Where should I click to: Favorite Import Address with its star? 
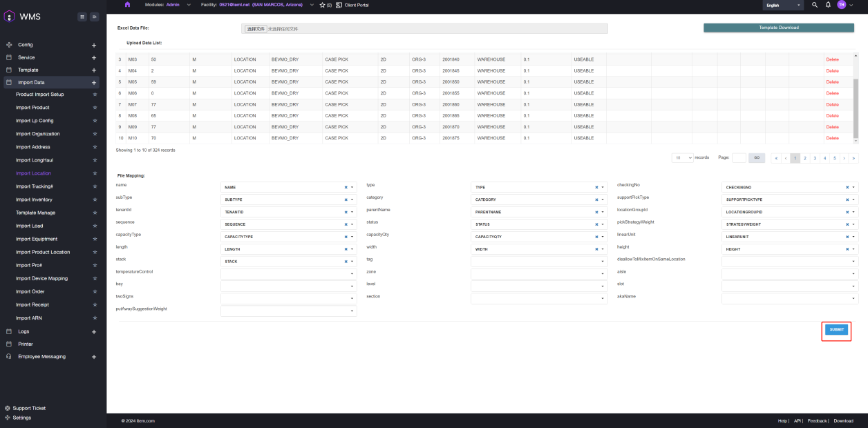[x=95, y=147]
